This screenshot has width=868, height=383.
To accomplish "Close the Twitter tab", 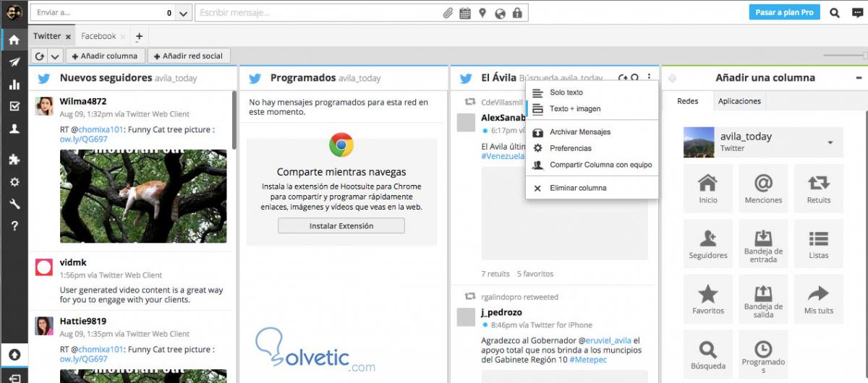I will (68, 36).
